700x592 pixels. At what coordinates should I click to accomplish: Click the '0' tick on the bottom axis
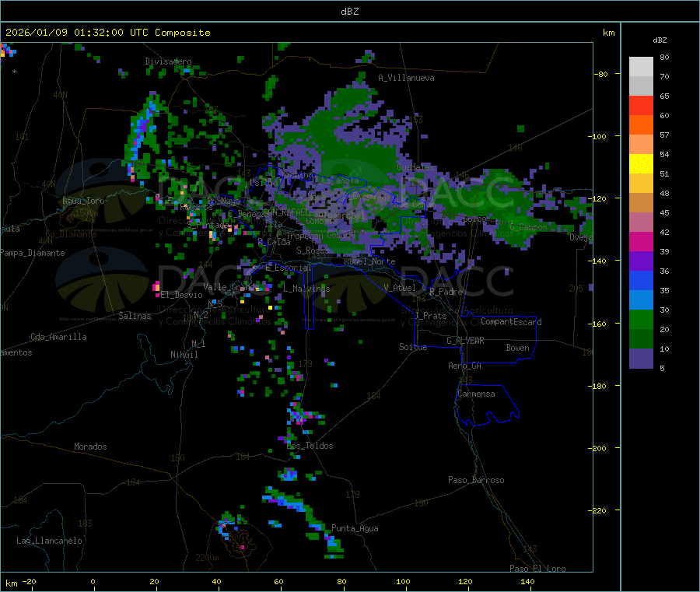tap(93, 581)
